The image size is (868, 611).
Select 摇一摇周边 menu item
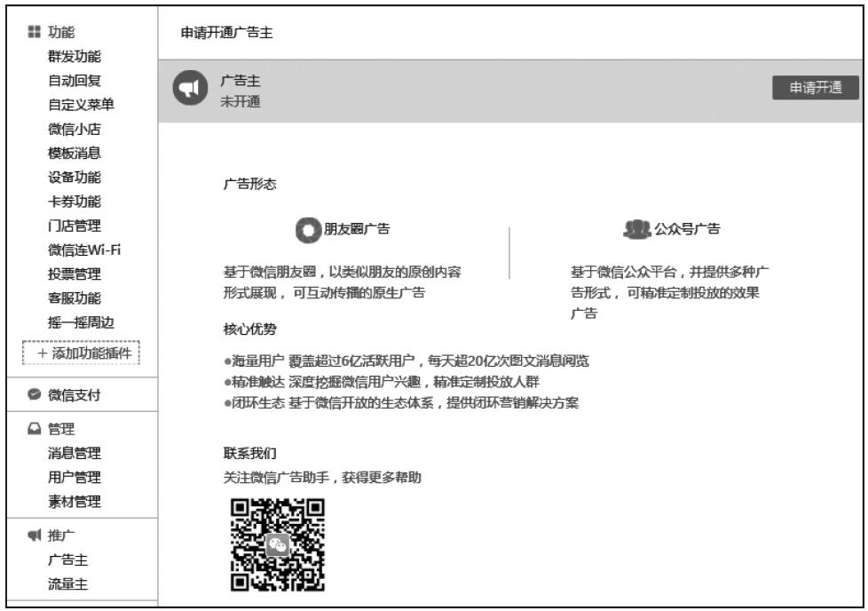click(x=81, y=322)
